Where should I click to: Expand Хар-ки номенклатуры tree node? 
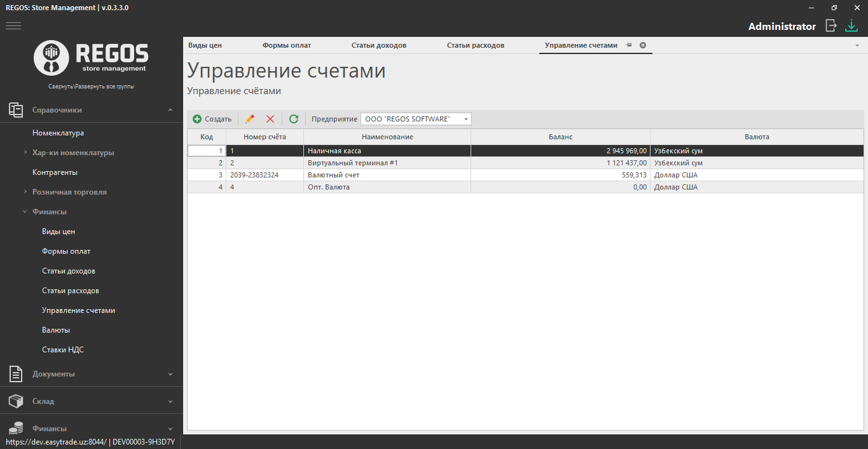(x=25, y=153)
